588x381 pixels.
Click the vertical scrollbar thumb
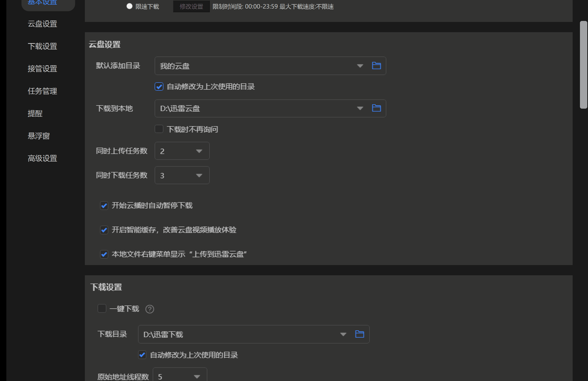pyautogui.click(x=583, y=65)
